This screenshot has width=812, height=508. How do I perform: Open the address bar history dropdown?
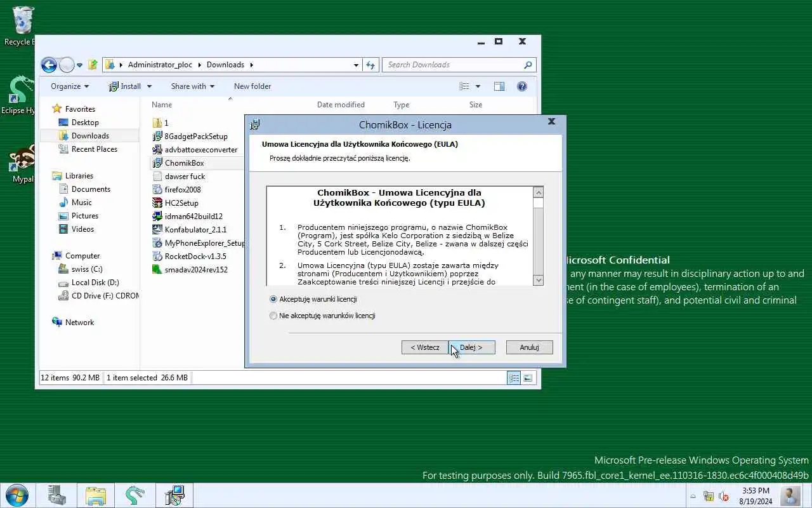(x=356, y=65)
